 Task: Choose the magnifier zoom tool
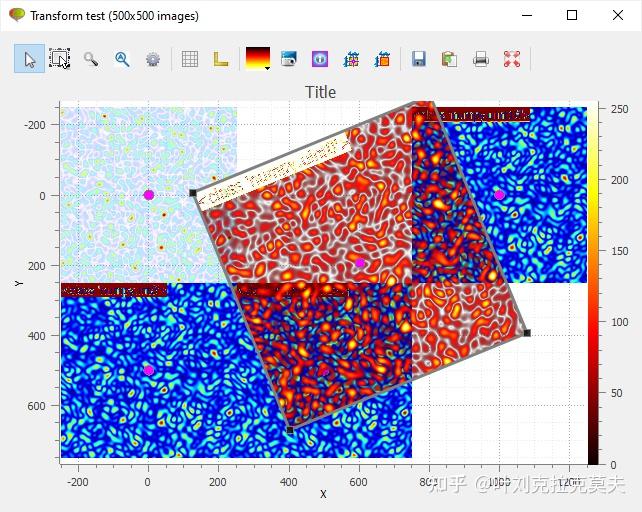(x=91, y=59)
